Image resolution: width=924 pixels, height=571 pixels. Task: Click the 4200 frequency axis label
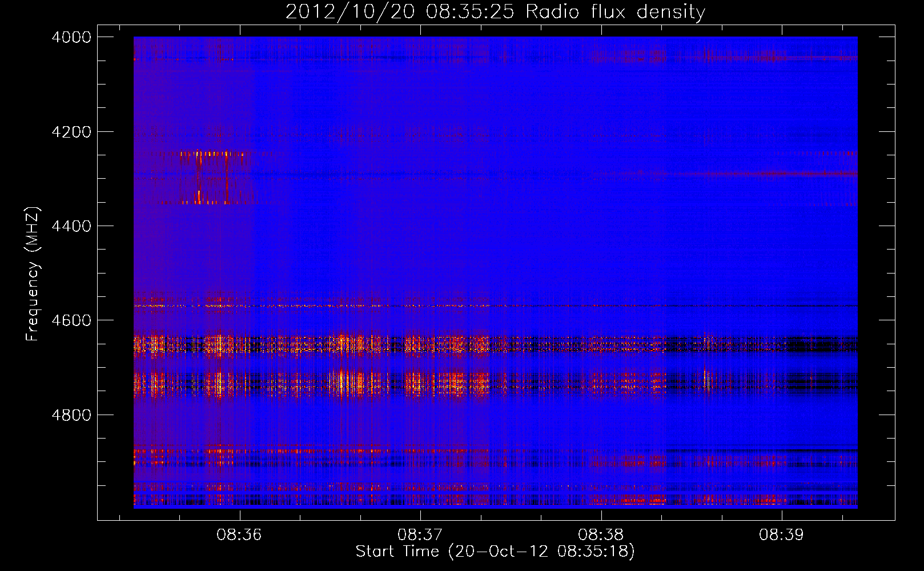(71, 132)
